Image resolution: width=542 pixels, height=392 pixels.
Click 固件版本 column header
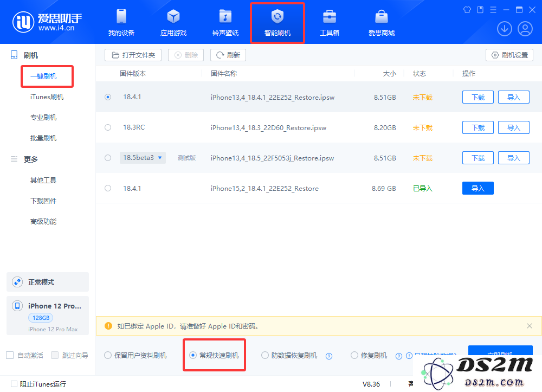coord(133,74)
